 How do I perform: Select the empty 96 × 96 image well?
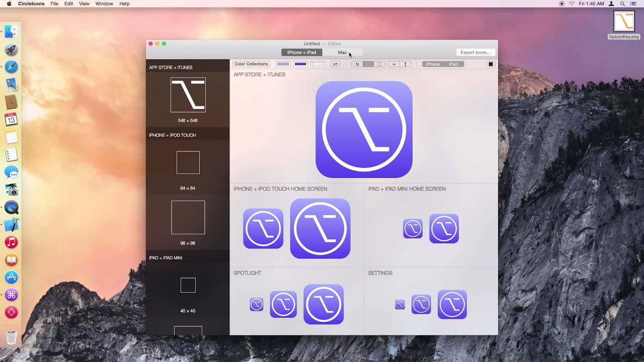(x=188, y=217)
